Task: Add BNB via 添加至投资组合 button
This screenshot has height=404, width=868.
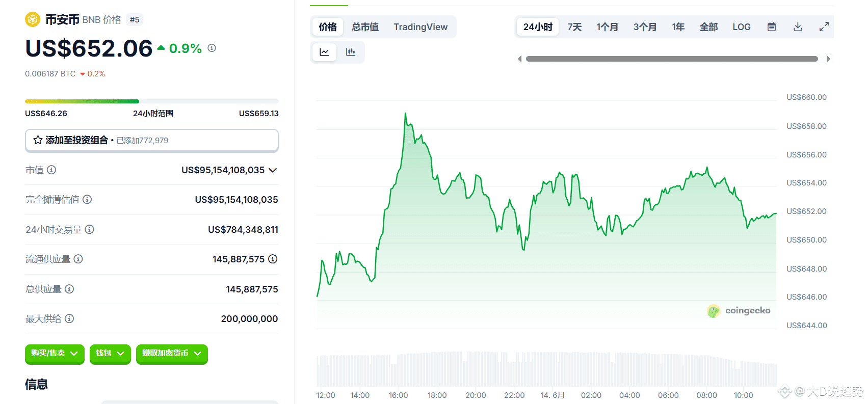Action: (x=152, y=140)
